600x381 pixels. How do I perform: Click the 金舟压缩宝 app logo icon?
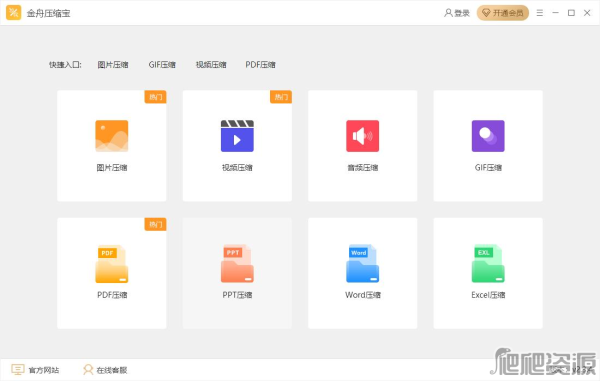pyautogui.click(x=14, y=13)
